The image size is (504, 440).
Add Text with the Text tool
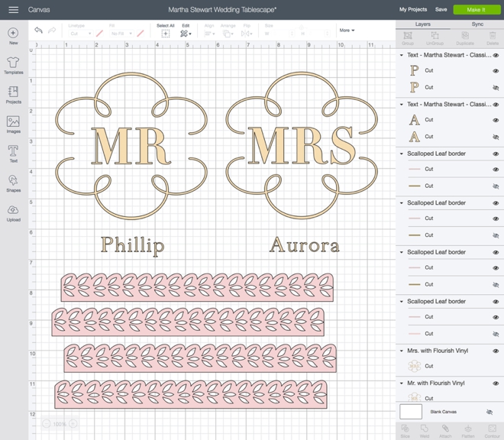13,154
